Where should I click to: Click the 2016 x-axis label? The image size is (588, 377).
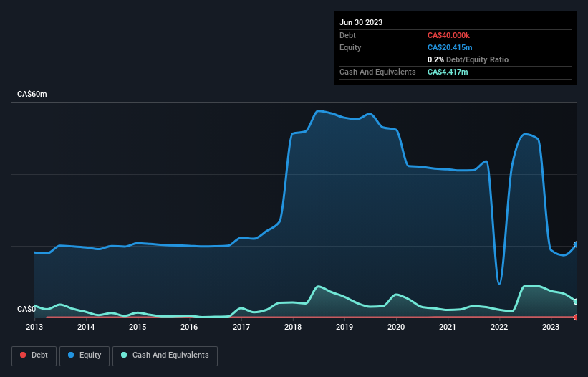click(189, 327)
